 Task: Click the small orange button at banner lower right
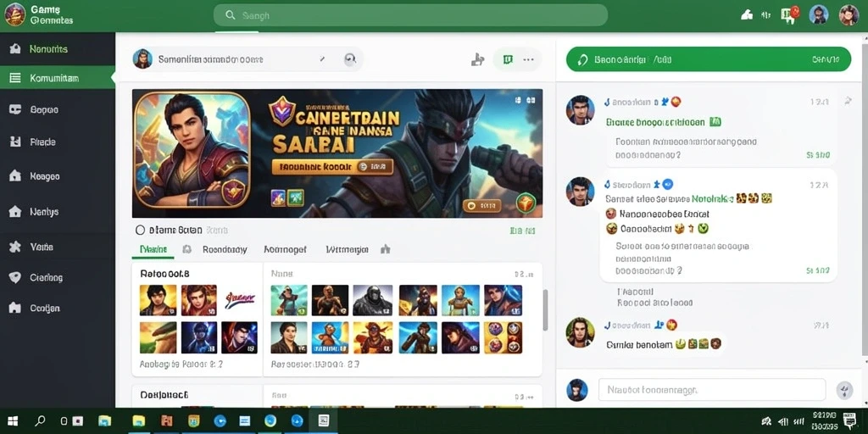[481, 206]
